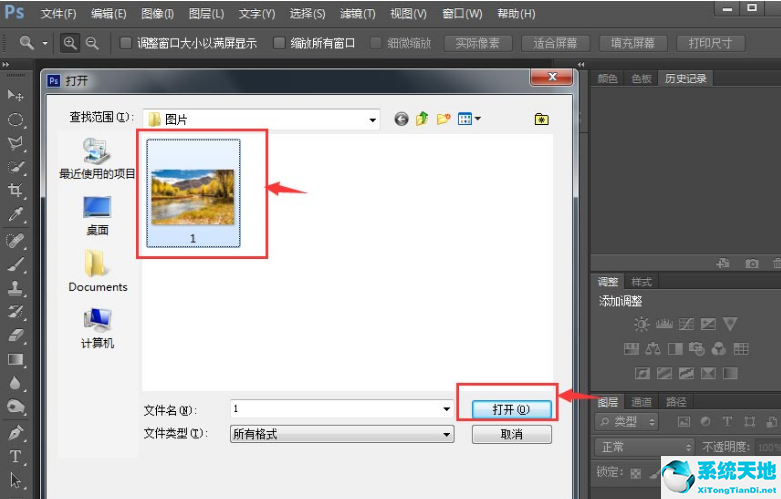The height and width of the screenshot is (499, 781).
Task: Go back to previous folder in dialog
Action: tap(401, 119)
